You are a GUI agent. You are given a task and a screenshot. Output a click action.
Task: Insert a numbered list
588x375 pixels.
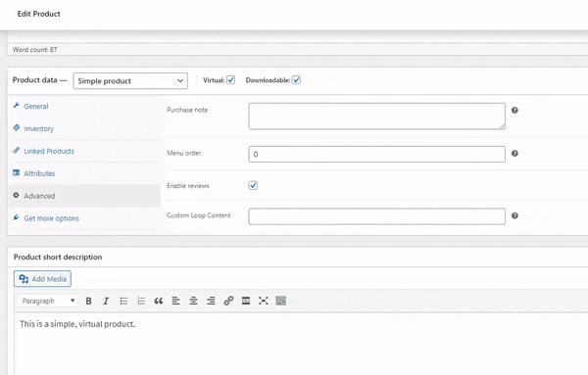141,301
